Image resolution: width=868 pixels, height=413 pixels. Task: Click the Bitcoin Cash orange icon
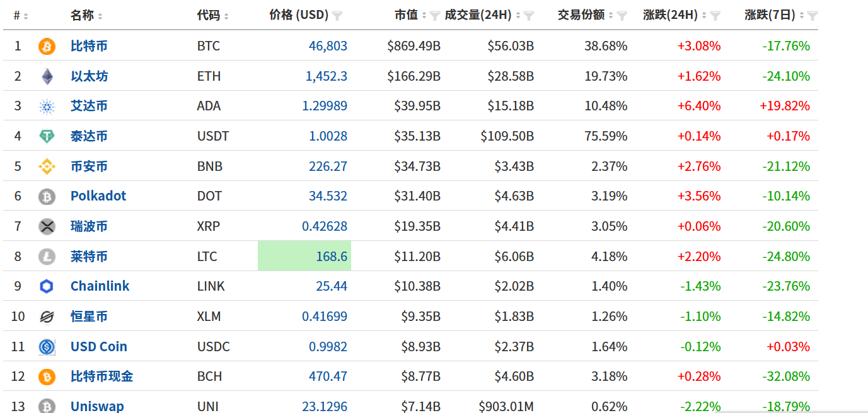tap(47, 376)
